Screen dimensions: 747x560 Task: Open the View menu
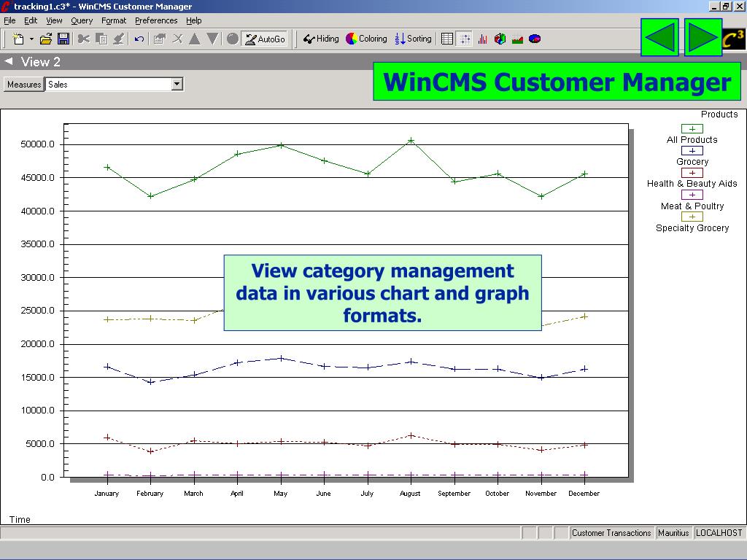pyautogui.click(x=54, y=20)
